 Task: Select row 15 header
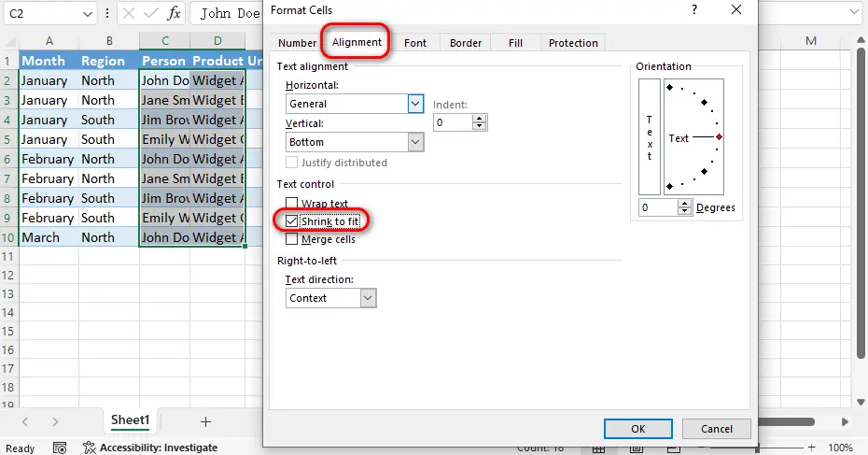[7, 332]
